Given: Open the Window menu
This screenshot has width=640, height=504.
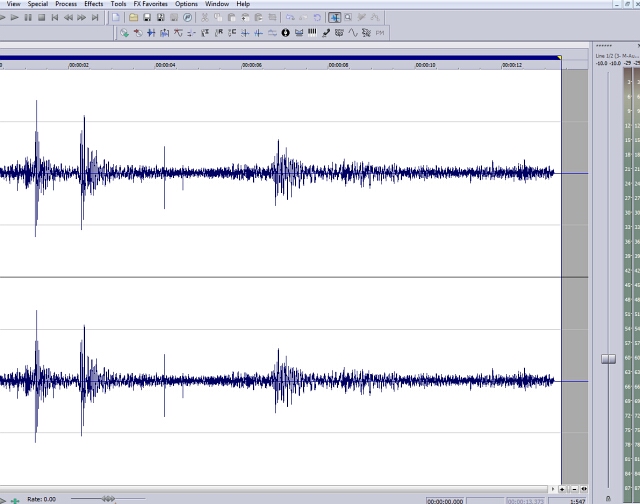Looking at the screenshot, I should 217,4.
